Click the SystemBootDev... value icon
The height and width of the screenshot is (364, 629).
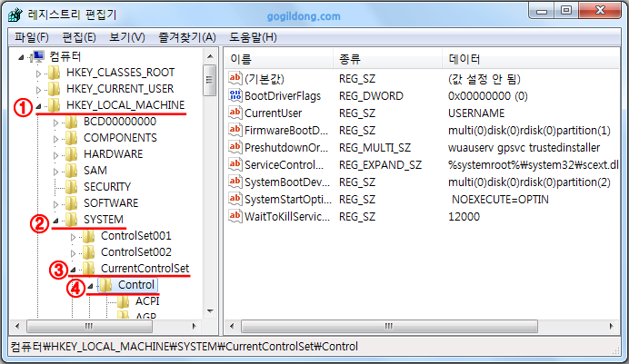(235, 182)
